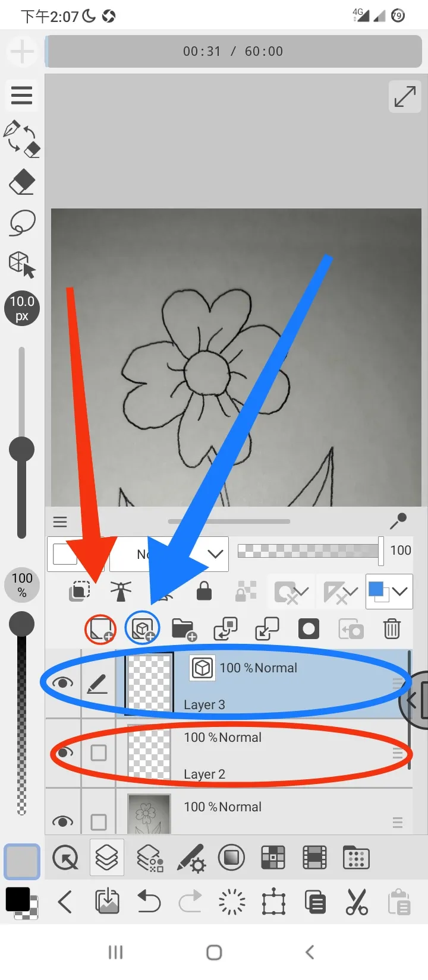The width and height of the screenshot is (428, 980).
Task: Delete the selected layer with trash icon
Action: 392,628
